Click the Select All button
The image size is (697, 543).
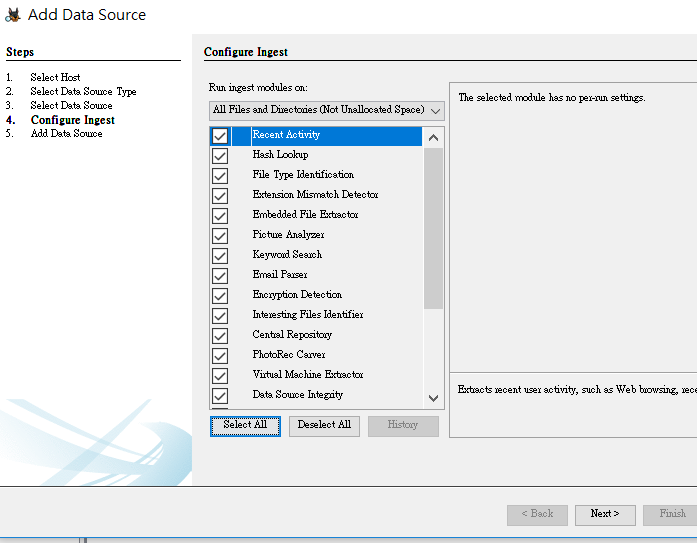(245, 426)
